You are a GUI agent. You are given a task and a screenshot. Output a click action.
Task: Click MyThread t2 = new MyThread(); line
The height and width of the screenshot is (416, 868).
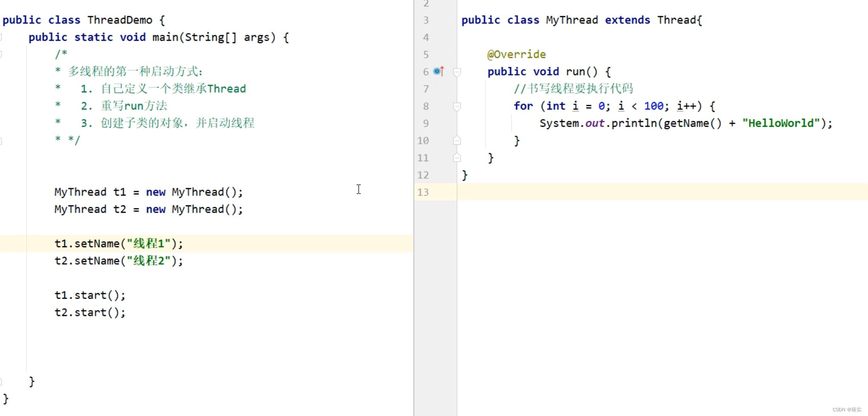(x=148, y=209)
